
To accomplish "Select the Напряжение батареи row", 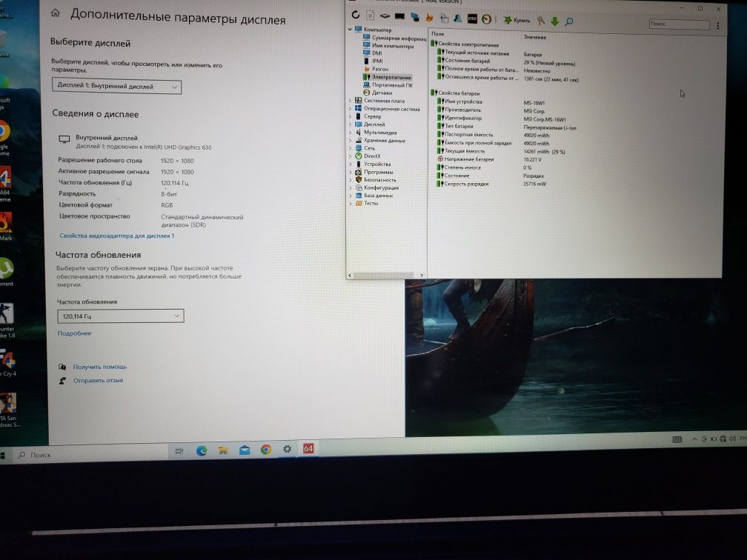I will tap(490, 159).
